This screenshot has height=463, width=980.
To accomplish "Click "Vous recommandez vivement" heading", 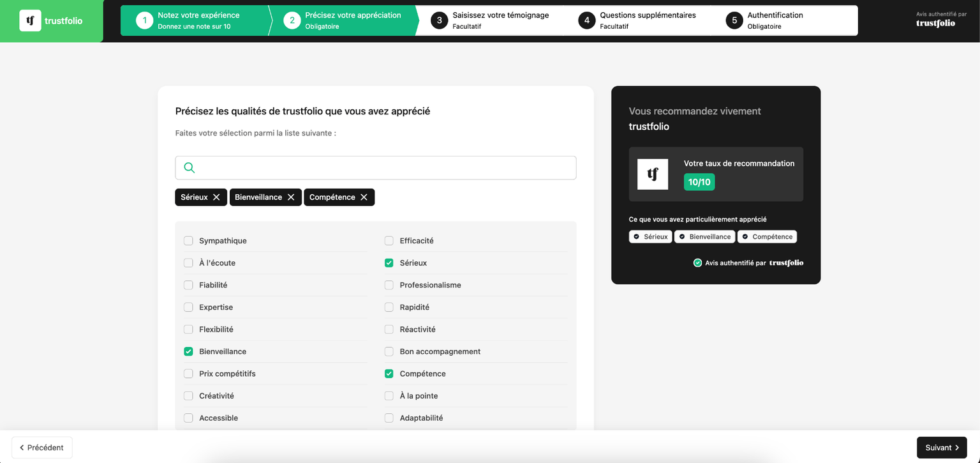I will coord(695,111).
